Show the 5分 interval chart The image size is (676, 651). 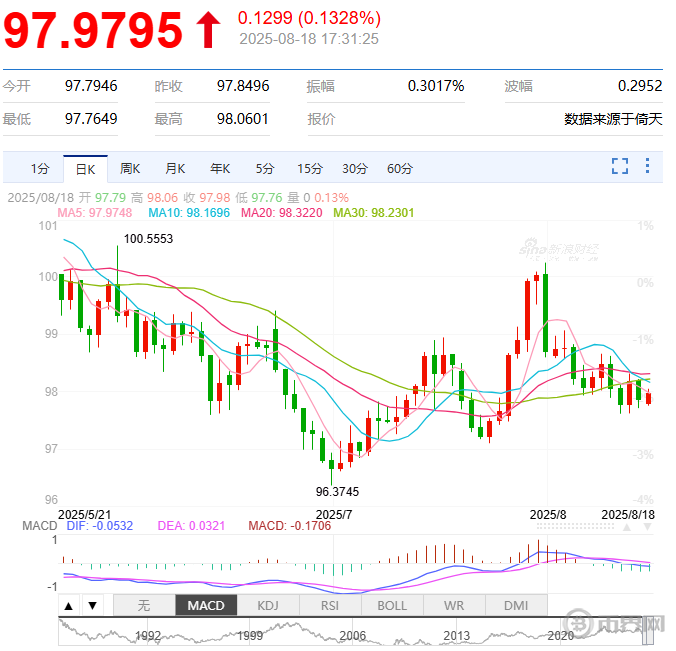pos(264,168)
